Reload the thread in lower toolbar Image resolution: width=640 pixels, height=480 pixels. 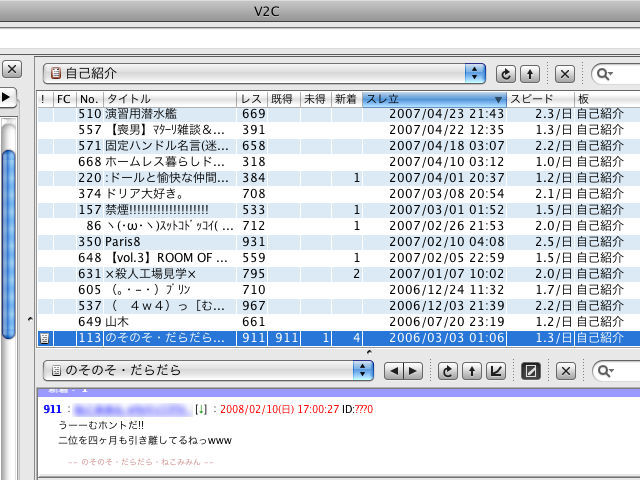(447, 371)
